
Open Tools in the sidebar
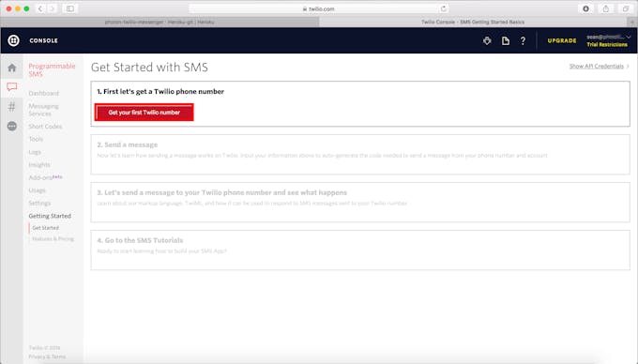pos(36,139)
